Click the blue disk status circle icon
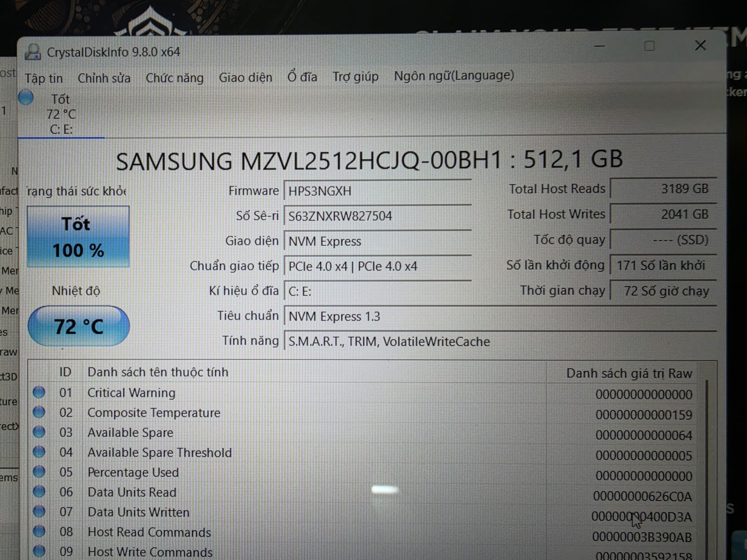The height and width of the screenshot is (560, 747). 26,98
